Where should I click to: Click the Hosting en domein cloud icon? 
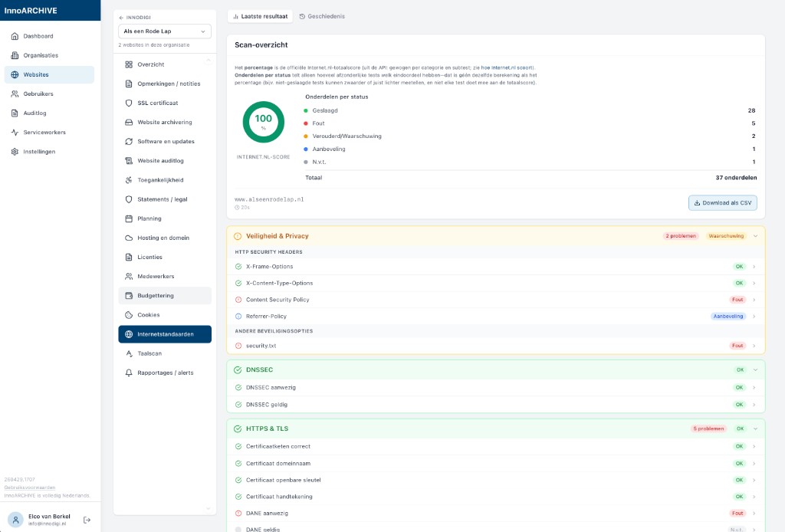point(129,238)
